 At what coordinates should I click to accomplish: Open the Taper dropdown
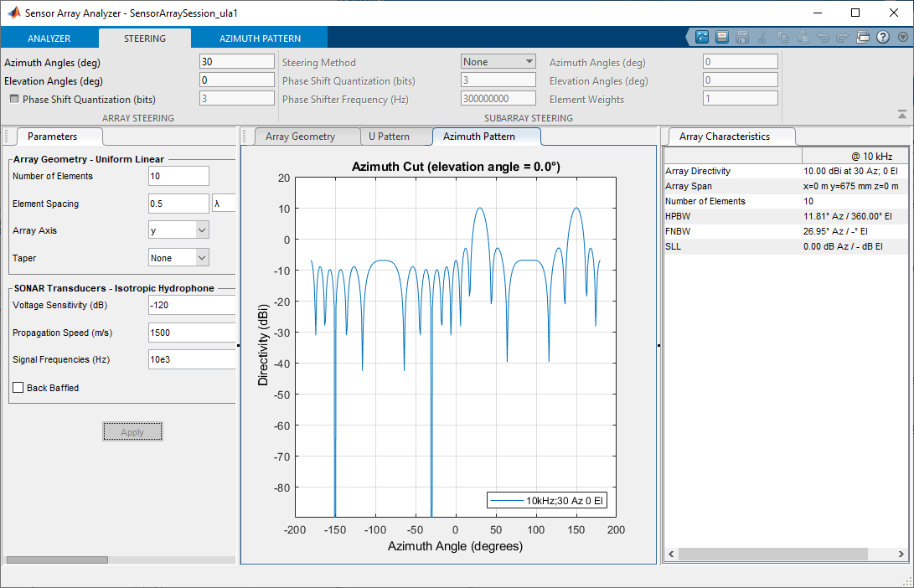[178, 258]
